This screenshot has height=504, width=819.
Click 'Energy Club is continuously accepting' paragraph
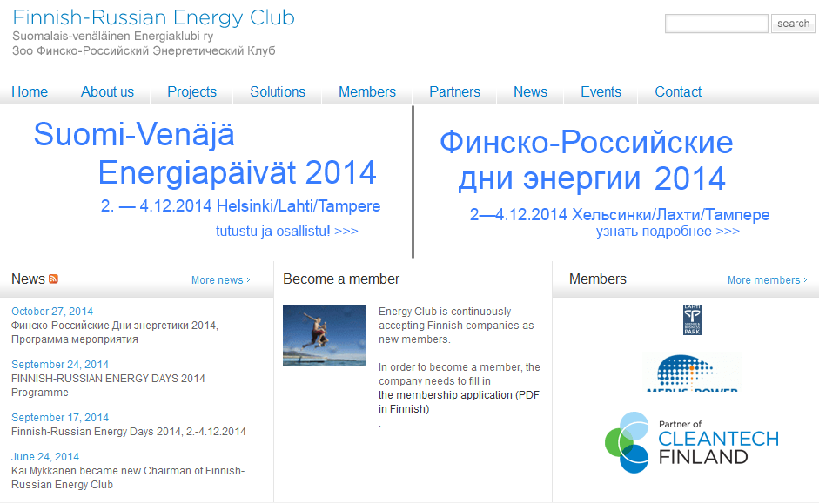[456, 326]
